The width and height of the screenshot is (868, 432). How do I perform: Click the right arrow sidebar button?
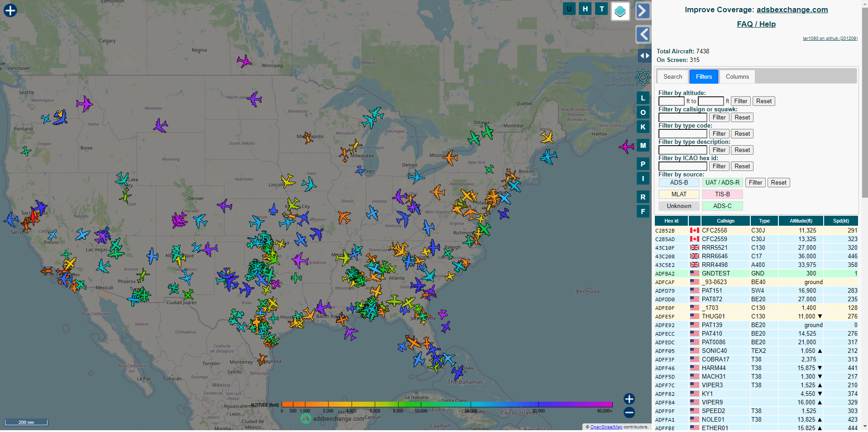pyautogui.click(x=643, y=11)
